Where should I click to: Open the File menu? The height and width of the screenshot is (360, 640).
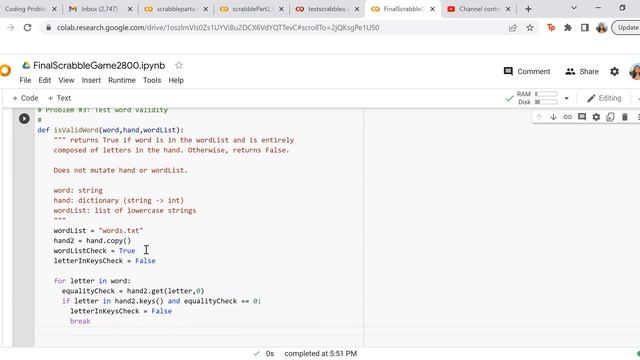tap(25, 80)
